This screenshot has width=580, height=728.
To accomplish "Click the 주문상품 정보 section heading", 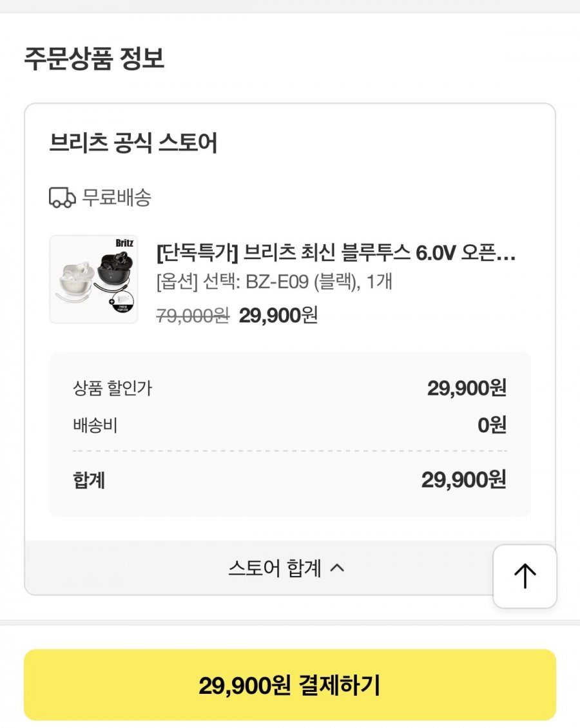I will [94, 59].
